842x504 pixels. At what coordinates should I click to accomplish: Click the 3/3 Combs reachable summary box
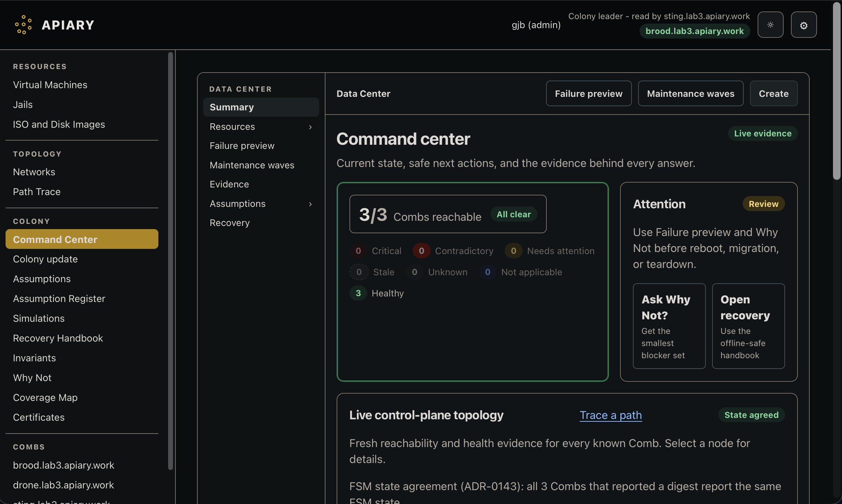pyautogui.click(x=448, y=214)
